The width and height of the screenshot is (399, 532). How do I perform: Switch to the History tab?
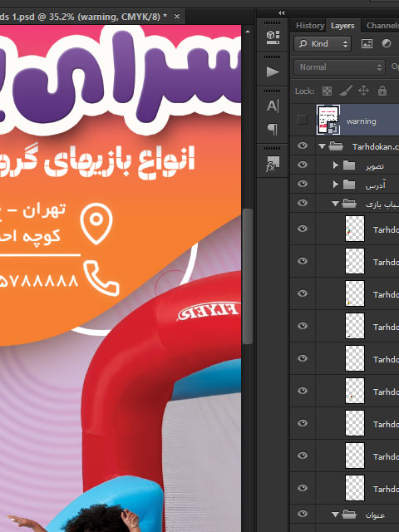(x=310, y=26)
